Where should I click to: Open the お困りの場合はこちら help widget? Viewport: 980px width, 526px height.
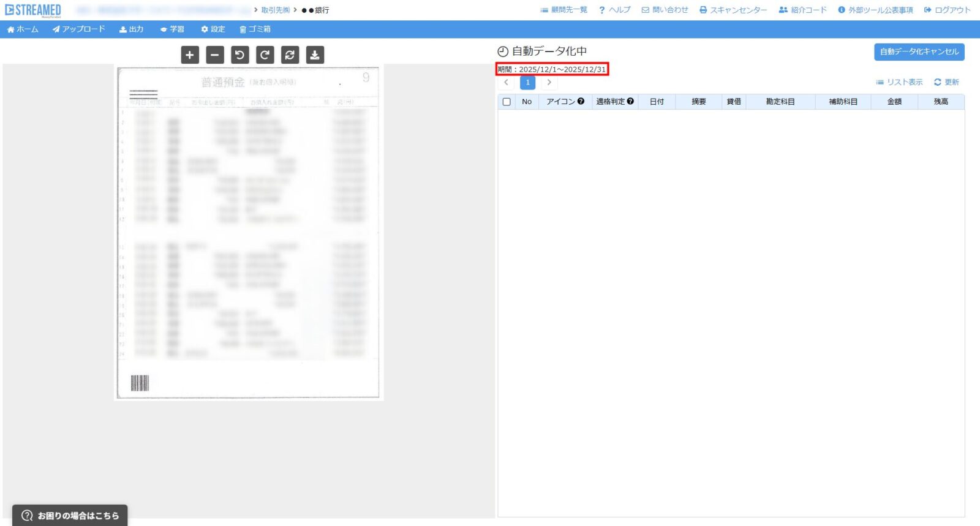click(70, 516)
